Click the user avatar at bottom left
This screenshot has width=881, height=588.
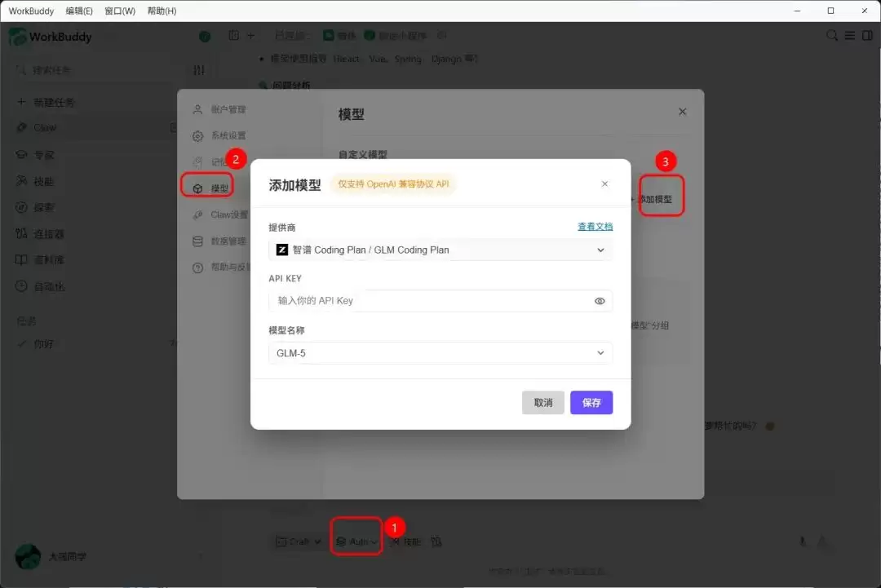28,556
